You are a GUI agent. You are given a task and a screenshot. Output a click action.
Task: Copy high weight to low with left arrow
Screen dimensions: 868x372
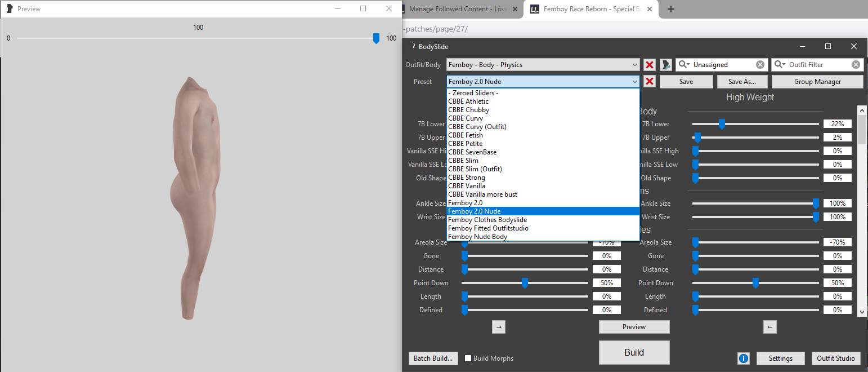pyautogui.click(x=771, y=327)
